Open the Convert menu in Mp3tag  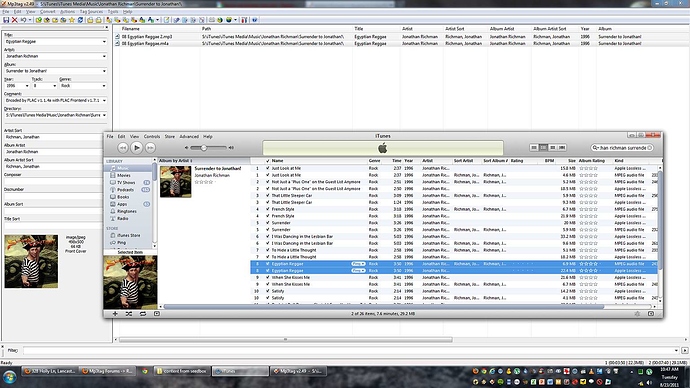48,11
